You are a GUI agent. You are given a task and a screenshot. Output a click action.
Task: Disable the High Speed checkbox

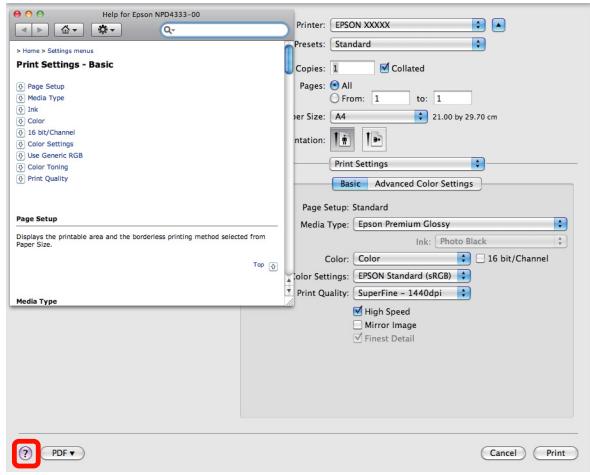[x=357, y=311]
